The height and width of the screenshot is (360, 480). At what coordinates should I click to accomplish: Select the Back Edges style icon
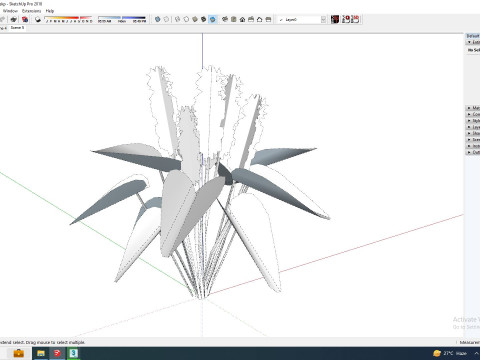coord(166,19)
